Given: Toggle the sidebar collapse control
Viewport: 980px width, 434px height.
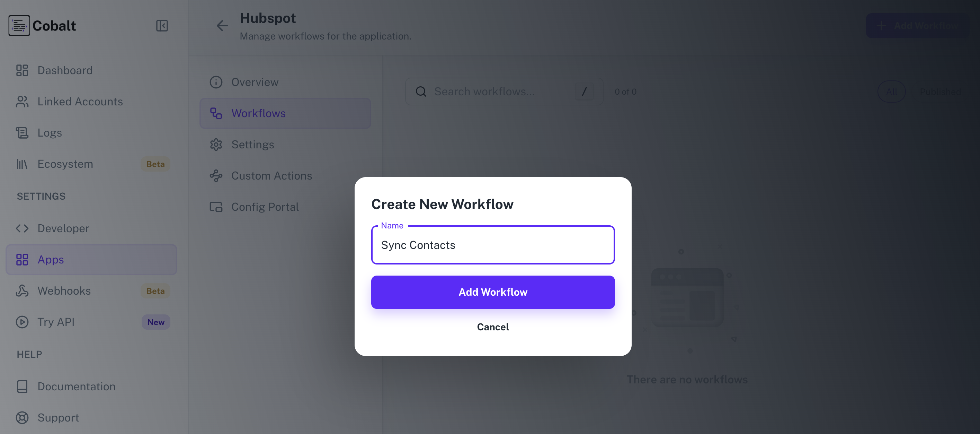Looking at the screenshot, I should (162, 26).
